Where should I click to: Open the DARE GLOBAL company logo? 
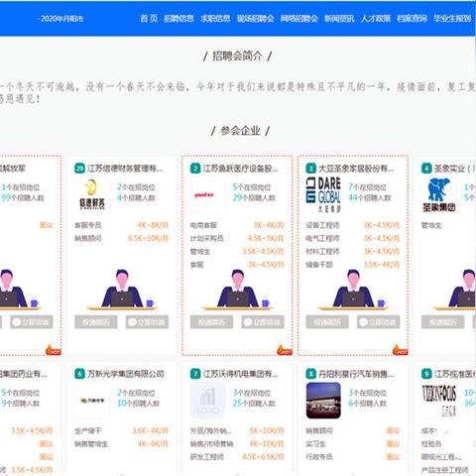tap(323, 194)
